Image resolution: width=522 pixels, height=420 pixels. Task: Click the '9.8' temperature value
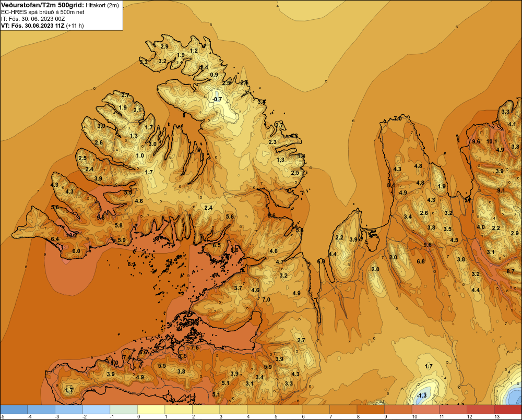coord(101,218)
